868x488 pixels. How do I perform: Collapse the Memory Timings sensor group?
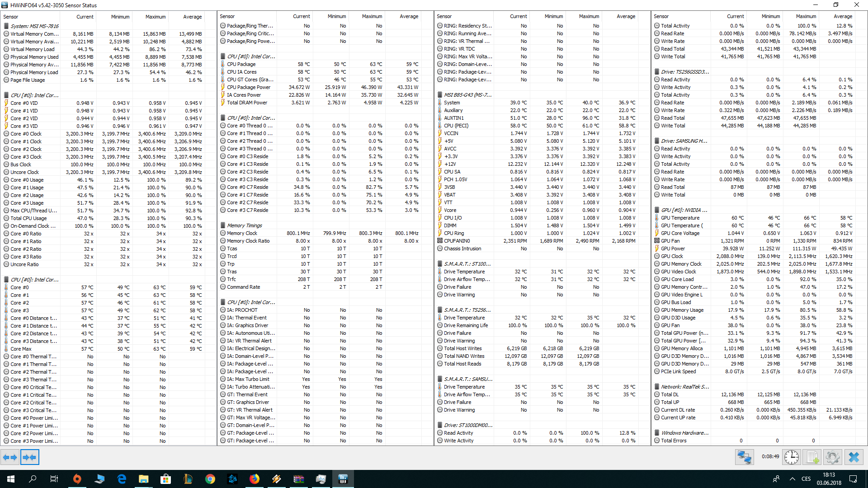click(x=244, y=225)
